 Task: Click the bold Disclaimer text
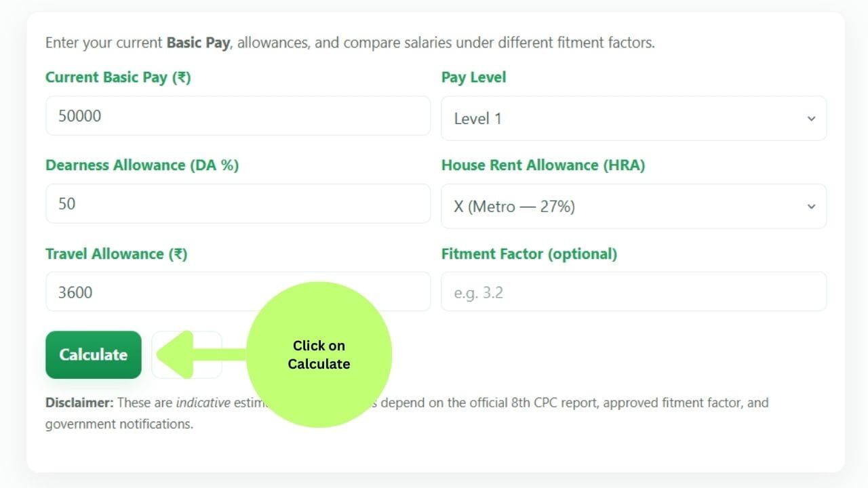[79, 403]
